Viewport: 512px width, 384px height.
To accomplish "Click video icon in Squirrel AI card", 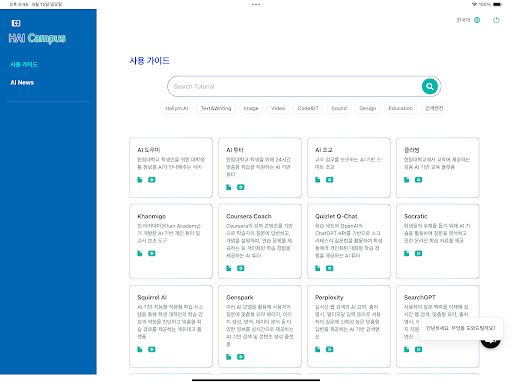I will pyautogui.click(x=152, y=349).
